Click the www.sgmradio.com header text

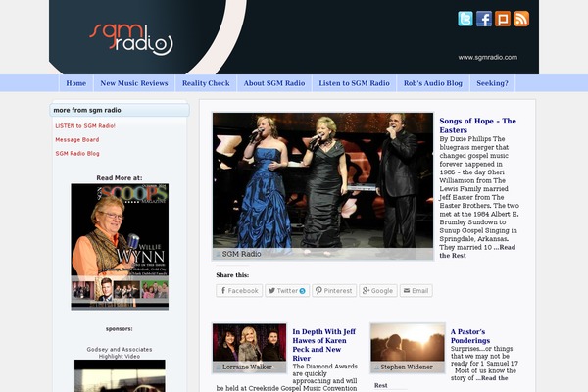pos(487,58)
